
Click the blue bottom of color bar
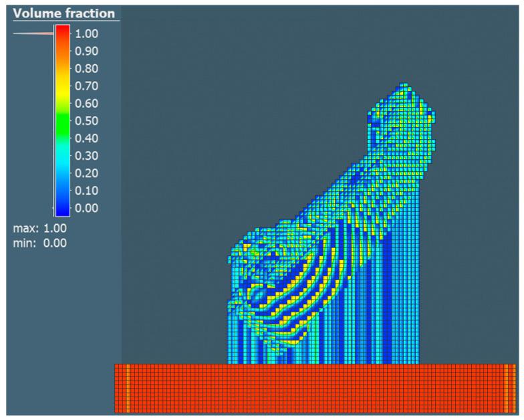coord(62,209)
